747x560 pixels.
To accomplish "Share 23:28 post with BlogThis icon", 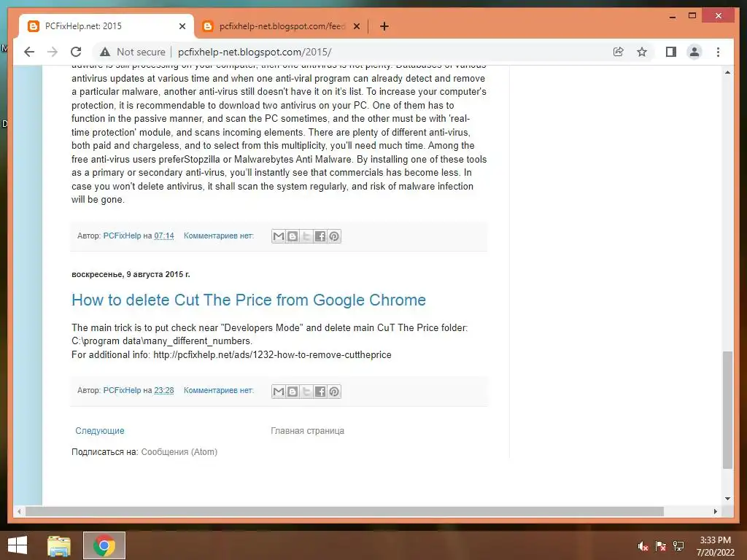I will pyautogui.click(x=293, y=392).
